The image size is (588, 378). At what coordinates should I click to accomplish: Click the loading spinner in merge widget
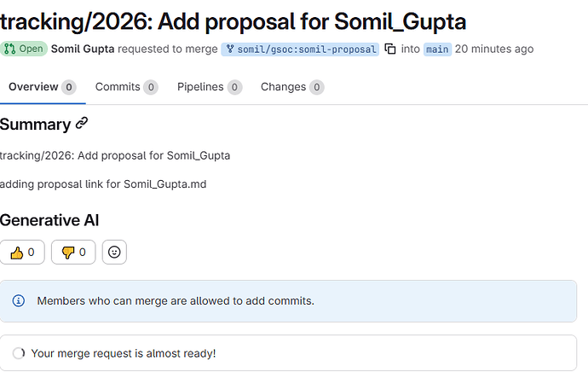pyautogui.click(x=19, y=353)
